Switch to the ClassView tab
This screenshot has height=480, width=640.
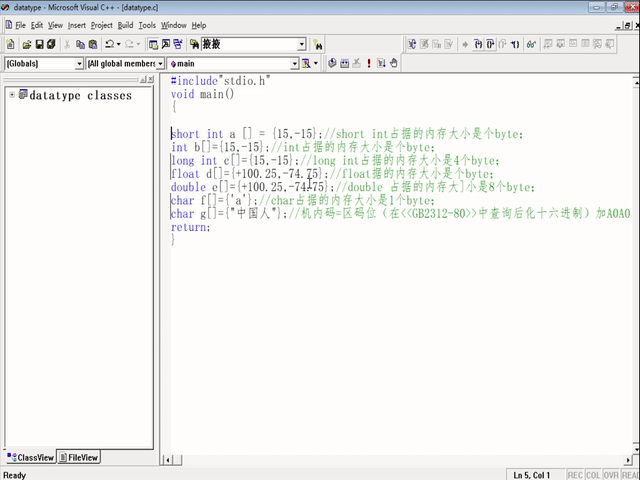click(x=31, y=458)
